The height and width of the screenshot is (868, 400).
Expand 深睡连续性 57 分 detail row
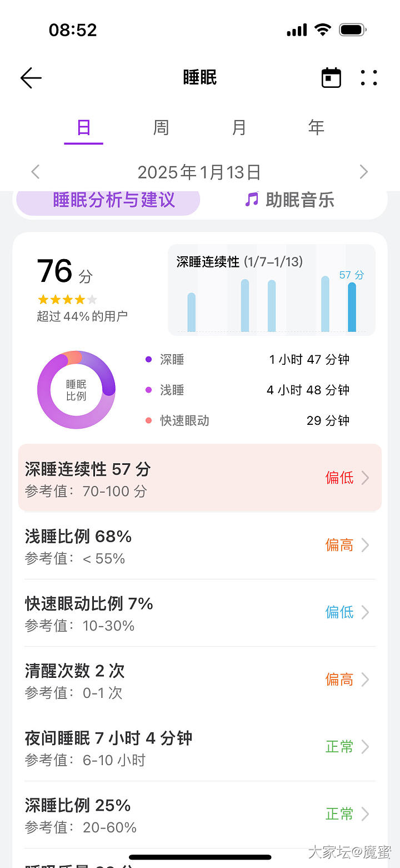(x=200, y=478)
